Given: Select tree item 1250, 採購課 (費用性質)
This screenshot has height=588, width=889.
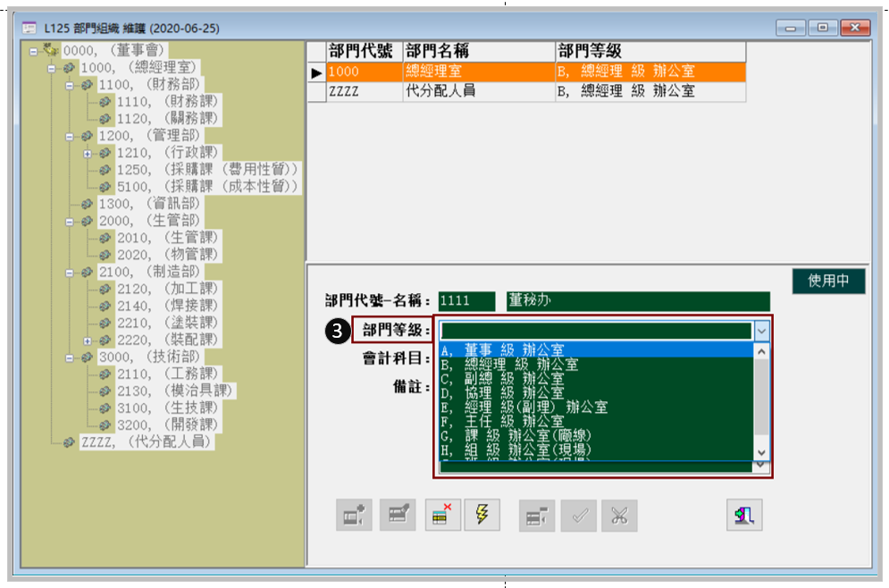Looking at the screenshot, I should (207, 170).
